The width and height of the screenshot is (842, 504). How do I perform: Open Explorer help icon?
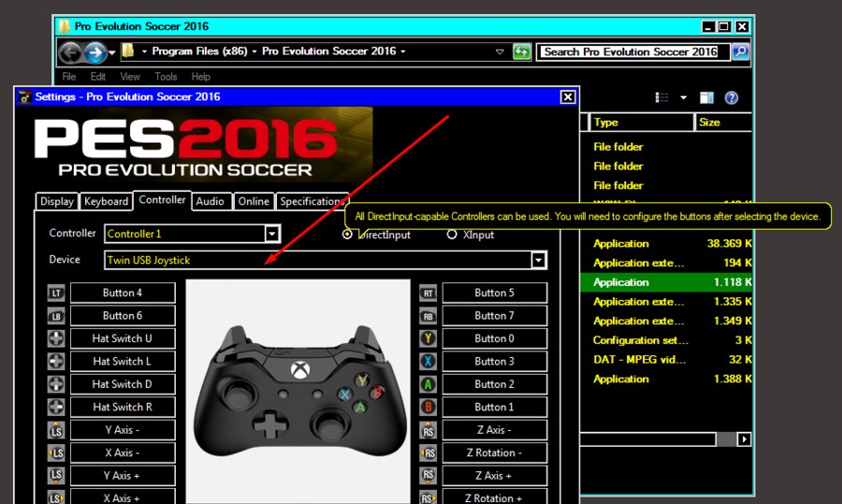click(x=731, y=97)
